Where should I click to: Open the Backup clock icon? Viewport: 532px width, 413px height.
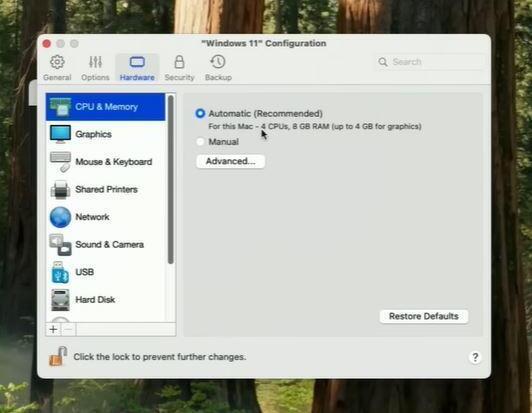pyautogui.click(x=218, y=62)
